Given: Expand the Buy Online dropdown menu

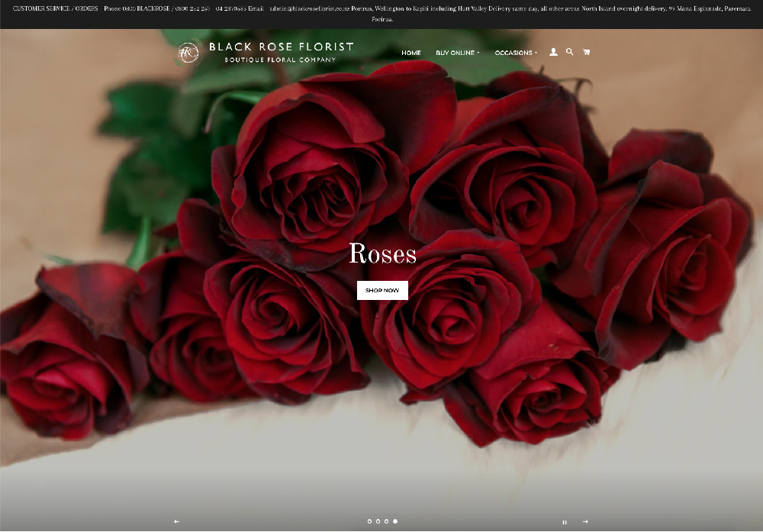Looking at the screenshot, I should tap(458, 53).
